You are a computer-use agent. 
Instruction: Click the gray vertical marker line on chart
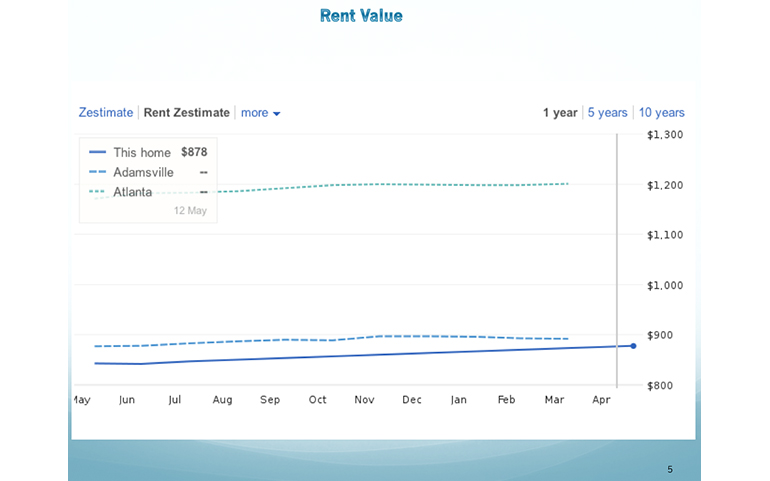[x=617, y=260]
